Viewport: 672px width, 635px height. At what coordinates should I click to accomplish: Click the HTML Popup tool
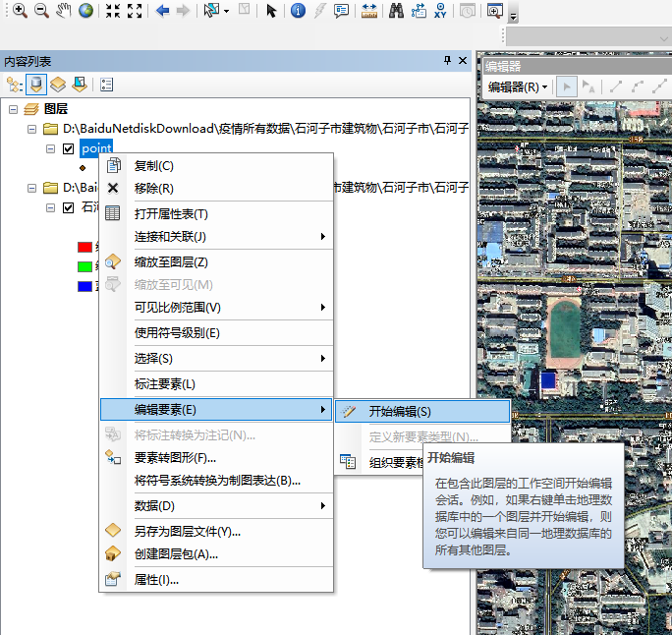click(x=341, y=10)
